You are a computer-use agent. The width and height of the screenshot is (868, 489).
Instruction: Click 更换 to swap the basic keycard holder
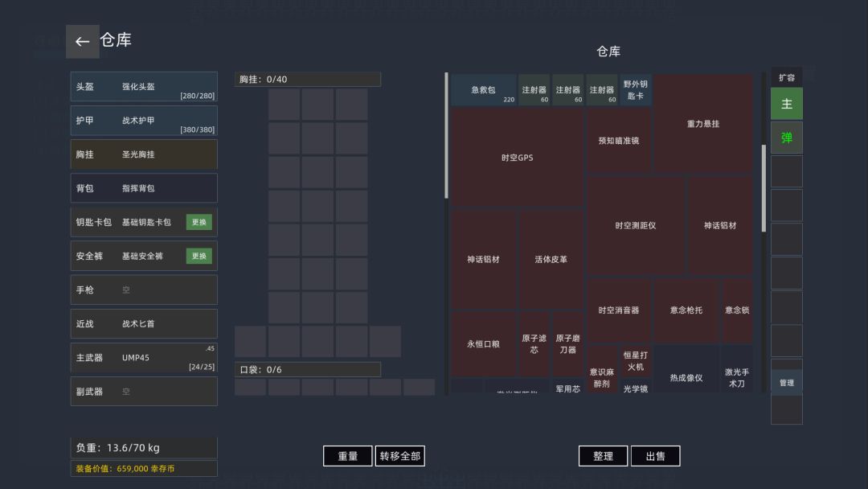198,222
